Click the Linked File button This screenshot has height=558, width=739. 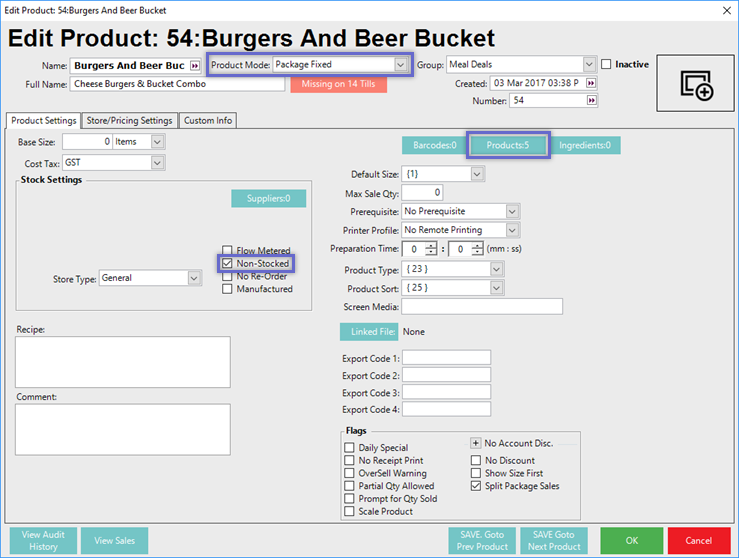(x=369, y=331)
